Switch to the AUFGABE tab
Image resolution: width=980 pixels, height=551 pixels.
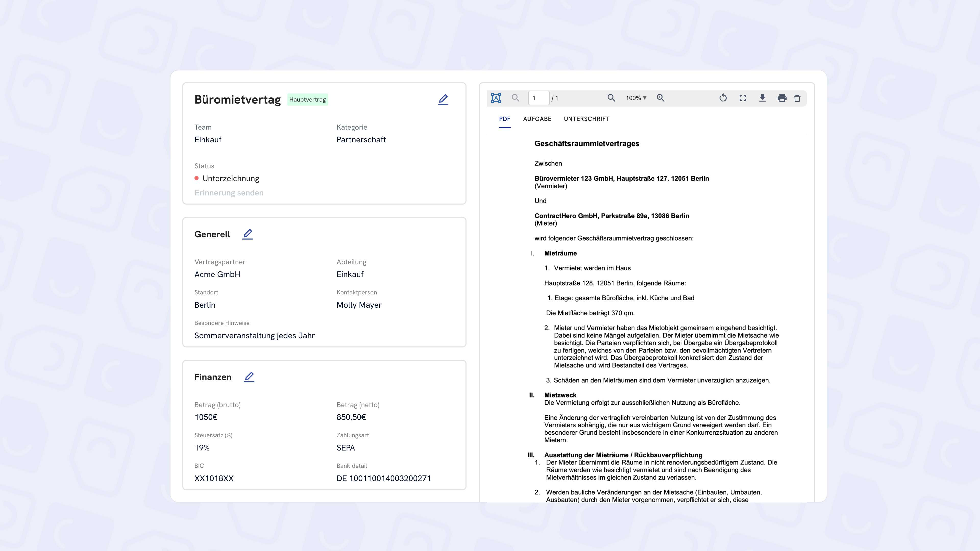pyautogui.click(x=537, y=119)
